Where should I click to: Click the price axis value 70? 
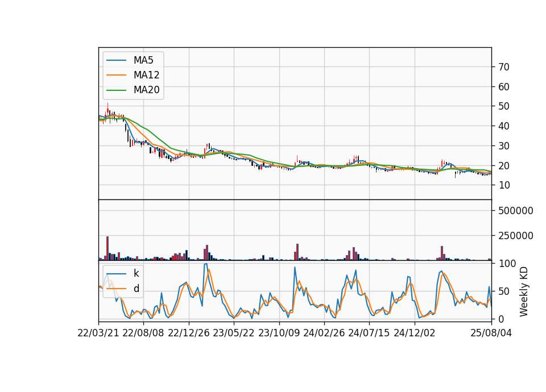(x=504, y=67)
